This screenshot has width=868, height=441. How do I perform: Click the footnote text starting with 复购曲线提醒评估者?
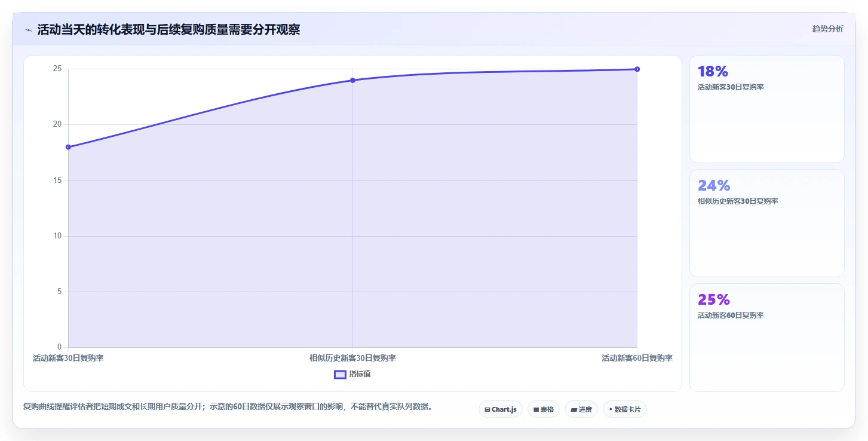coord(228,407)
